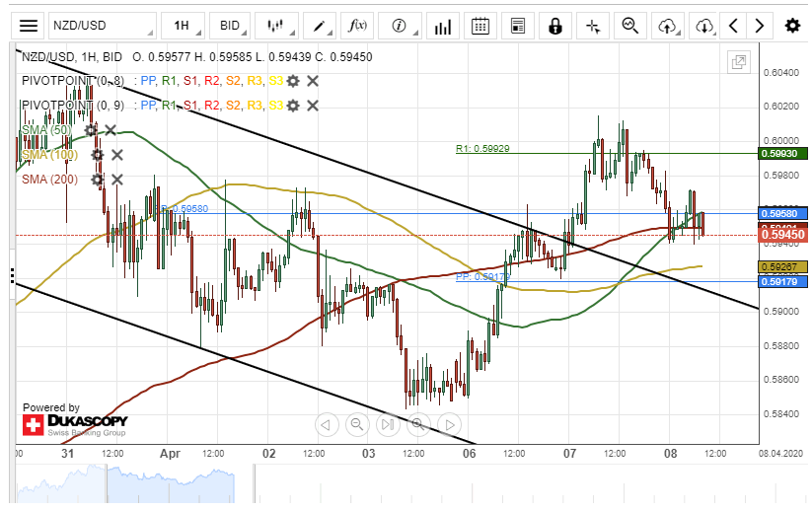Click the chart title NZD/USD, 1H, BID
This screenshot has height=510, width=812.
tap(72, 57)
